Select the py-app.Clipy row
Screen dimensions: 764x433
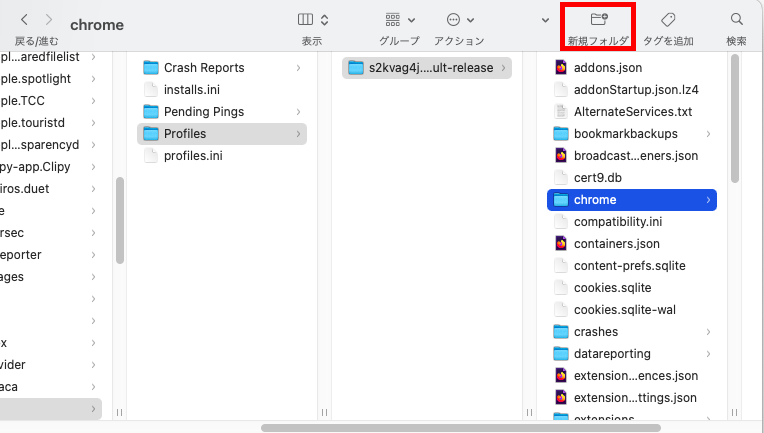coord(51,167)
